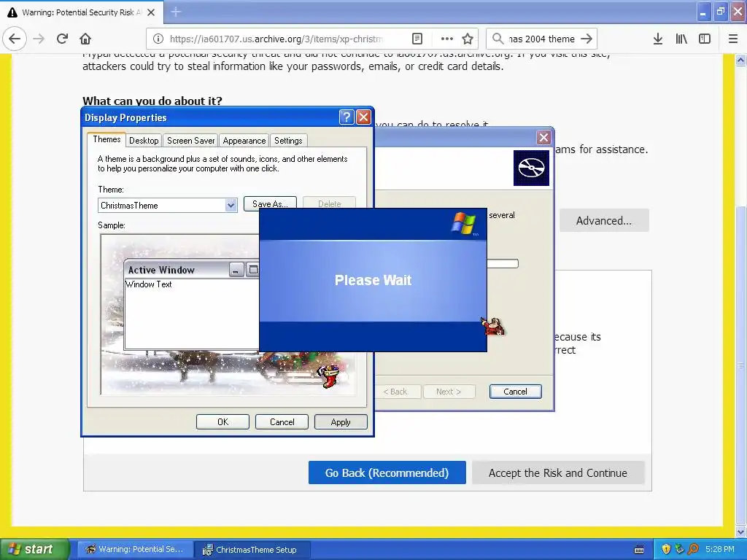Reload the current page
Screen dimensions: 747x560
(63, 39)
